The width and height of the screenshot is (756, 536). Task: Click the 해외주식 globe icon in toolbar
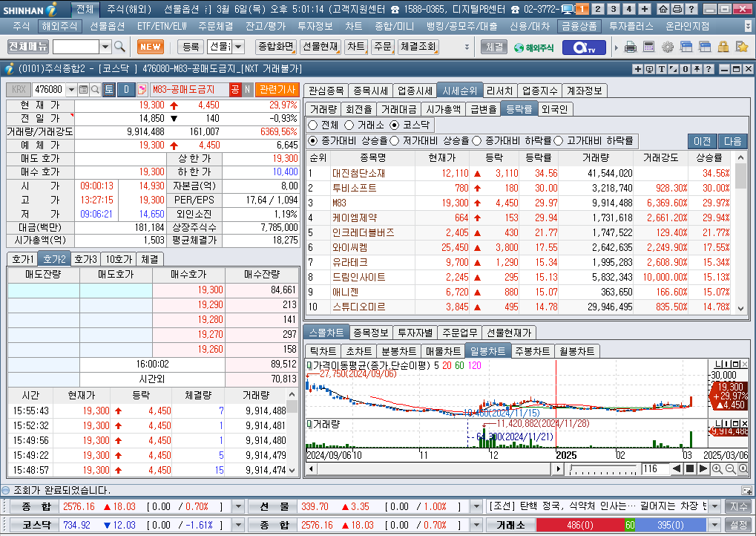coord(533,48)
